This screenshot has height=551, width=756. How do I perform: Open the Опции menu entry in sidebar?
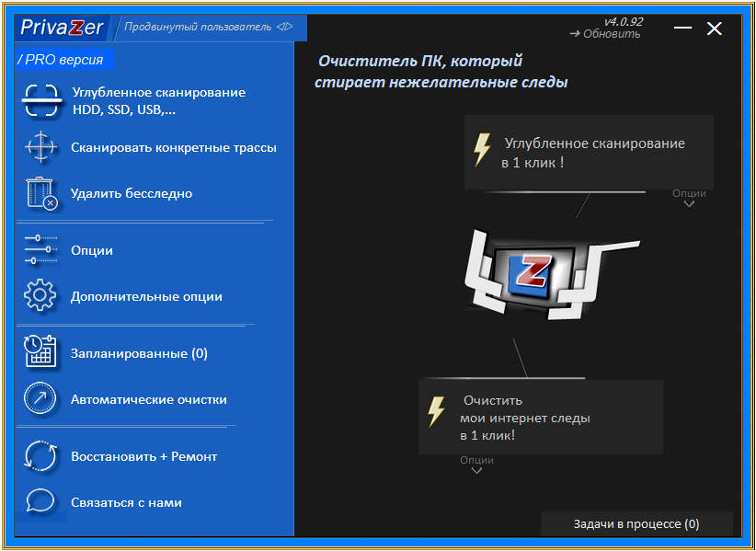92,250
